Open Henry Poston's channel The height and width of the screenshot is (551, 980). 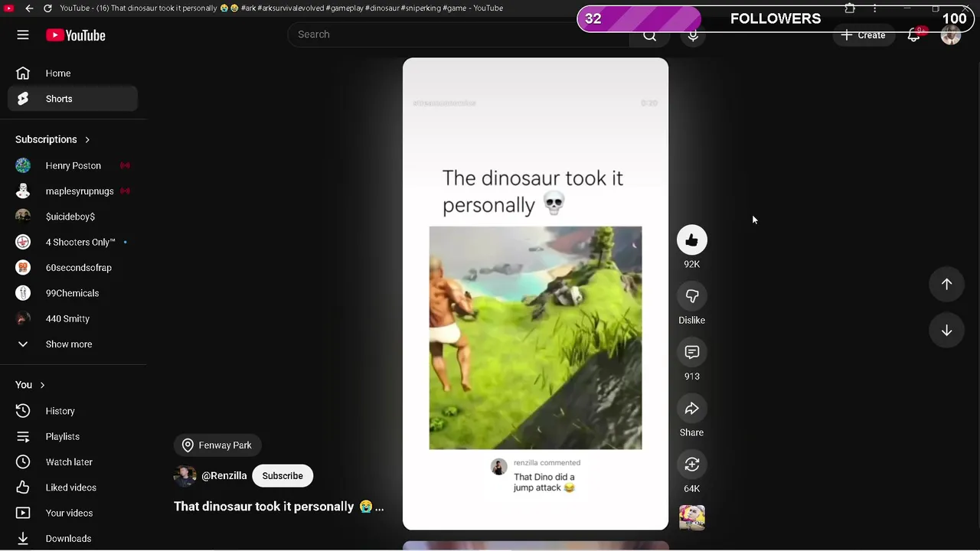click(73, 165)
